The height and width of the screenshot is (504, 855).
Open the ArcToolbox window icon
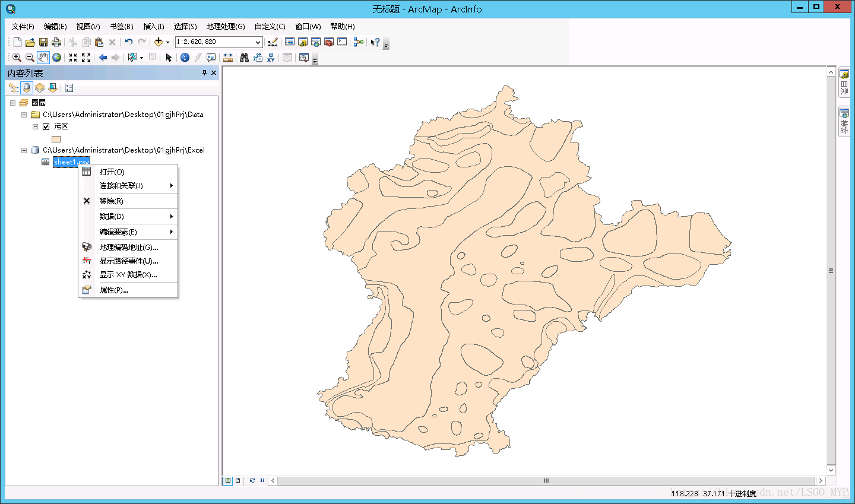point(329,42)
